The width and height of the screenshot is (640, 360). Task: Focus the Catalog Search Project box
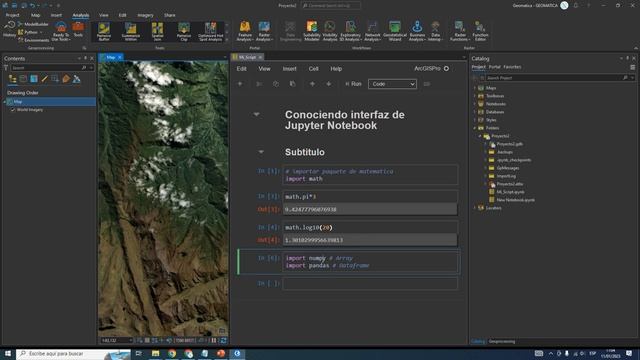tap(555, 78)
